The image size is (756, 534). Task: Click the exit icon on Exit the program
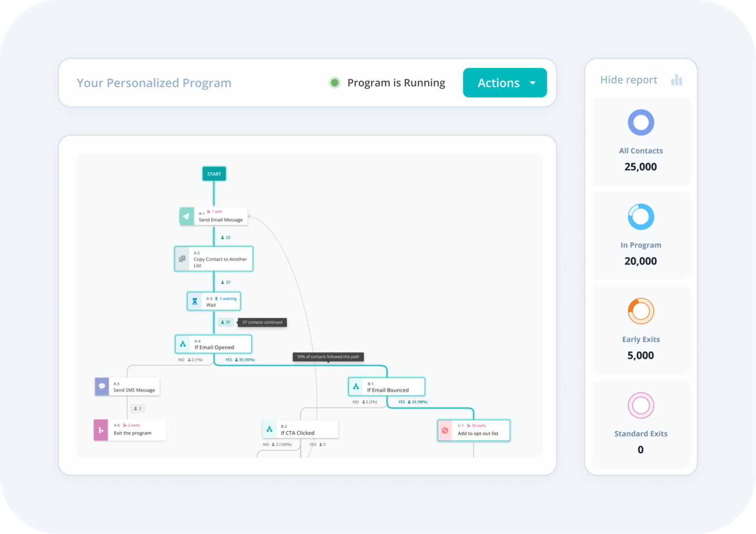(101, 430)
